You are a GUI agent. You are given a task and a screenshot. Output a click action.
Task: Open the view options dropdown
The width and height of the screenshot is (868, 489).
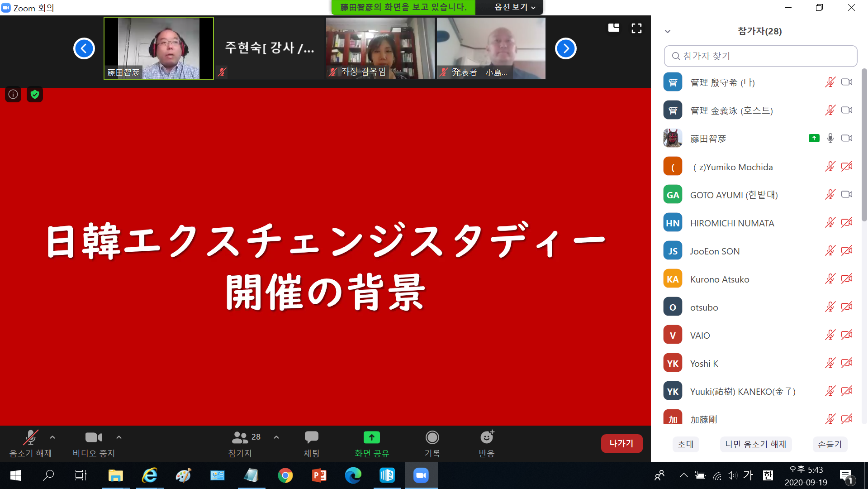(515, 7)
